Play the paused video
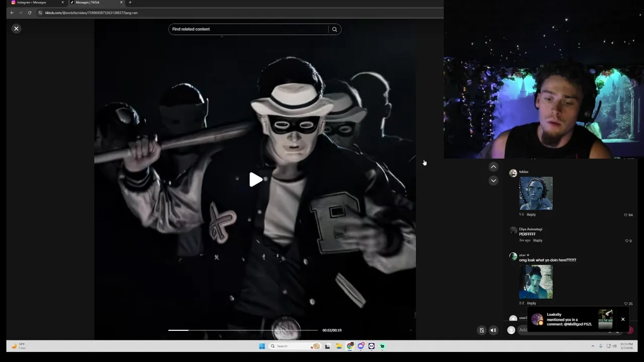 click(256, 179)
